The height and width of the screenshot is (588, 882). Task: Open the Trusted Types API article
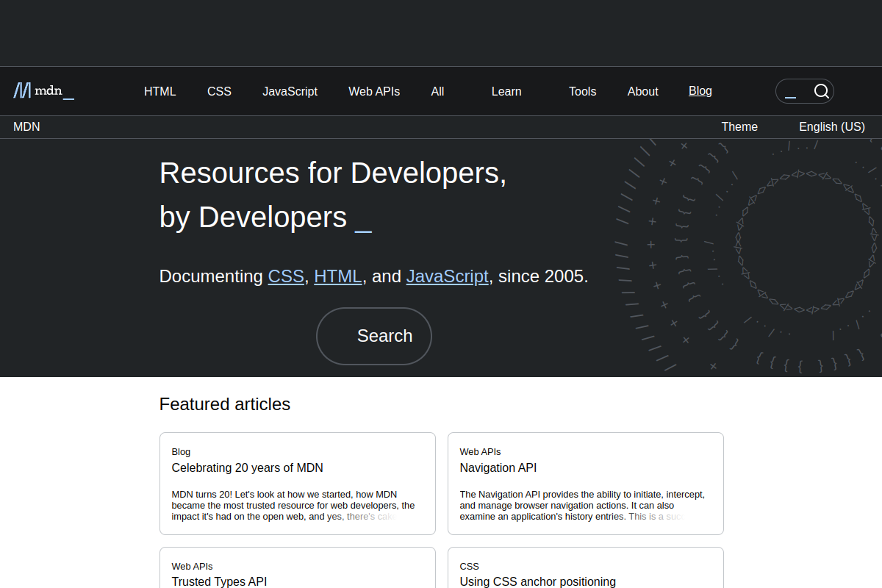(x=219, y=581)
